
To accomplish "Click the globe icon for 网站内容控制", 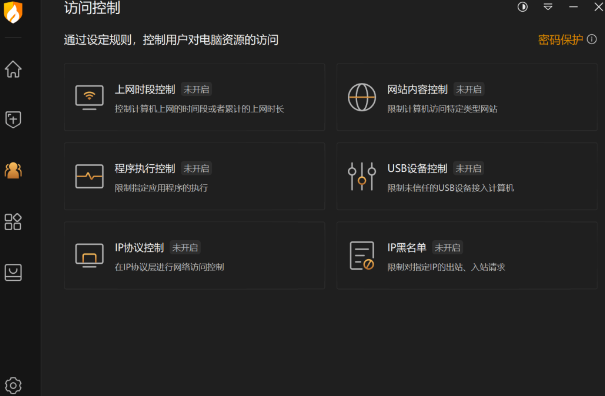I will [x=362, y=97].
